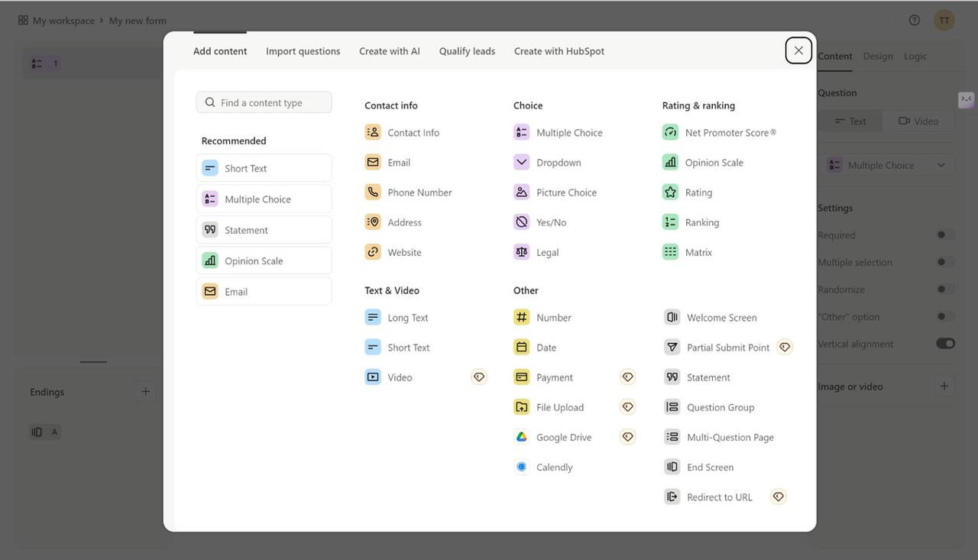Turn off Vertical alignment toggle

pos(945,344)
